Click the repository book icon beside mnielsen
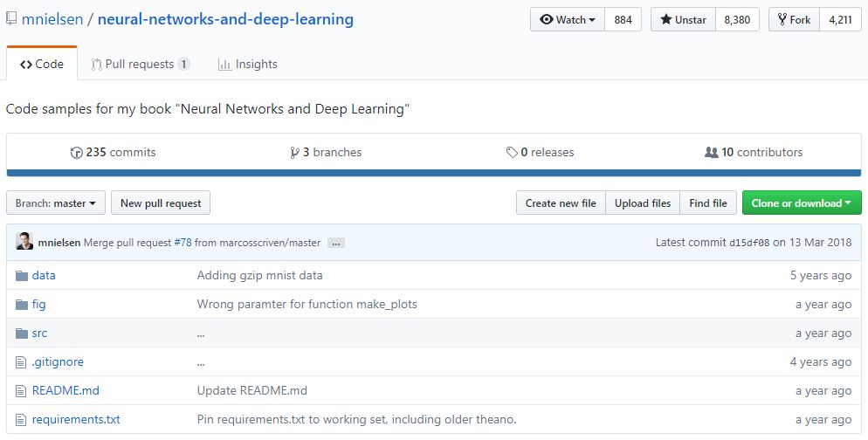Screen dimensions: 868x440 11,19
